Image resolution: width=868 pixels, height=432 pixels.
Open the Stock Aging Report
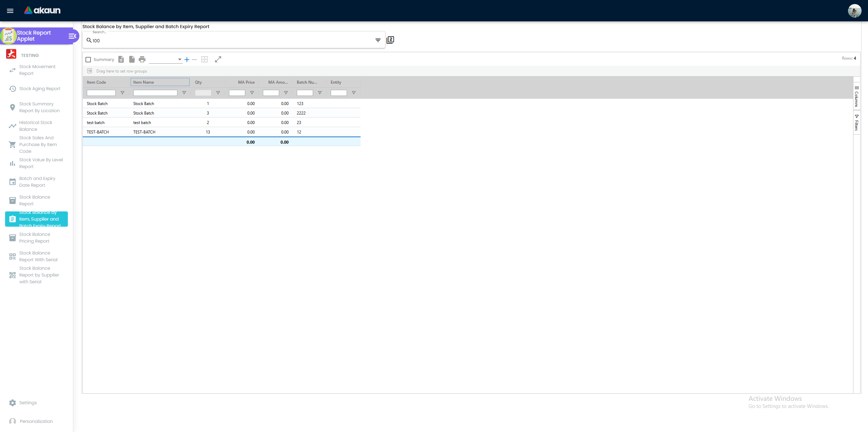coord(40,89)
